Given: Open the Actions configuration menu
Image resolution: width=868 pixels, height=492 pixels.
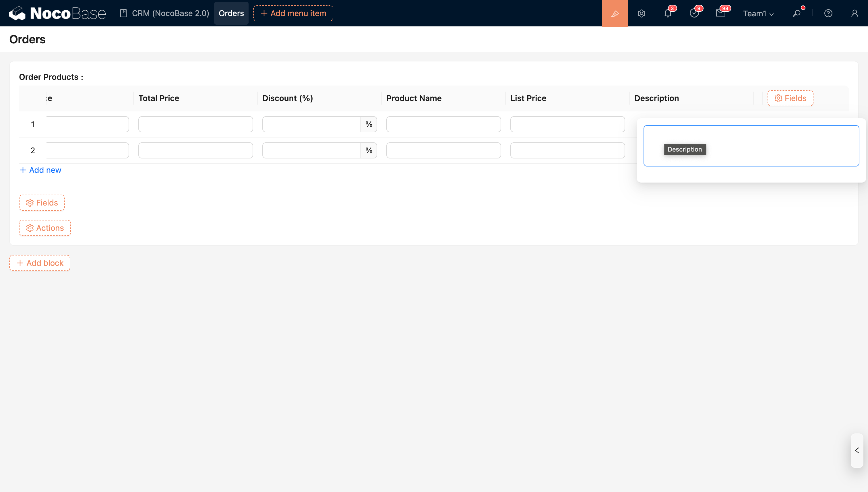Looking at the screenshot, I should pyautogui.click(x=44, y=228).
